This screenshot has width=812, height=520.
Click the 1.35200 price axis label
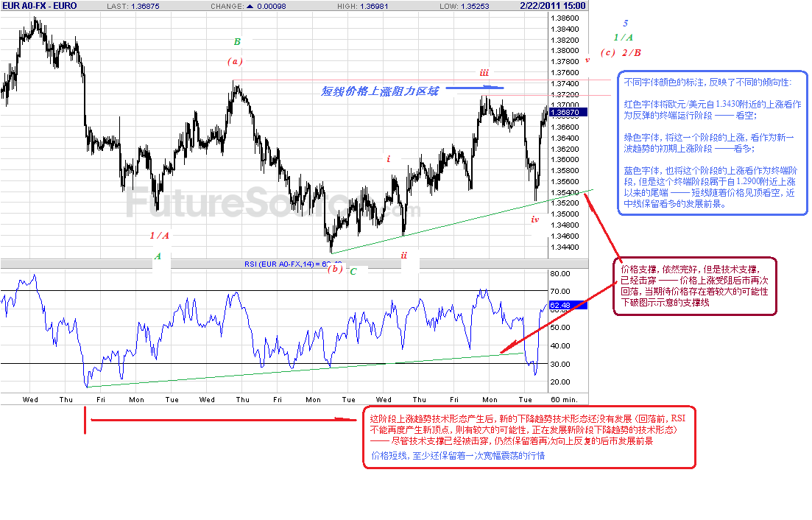[565, 203]
